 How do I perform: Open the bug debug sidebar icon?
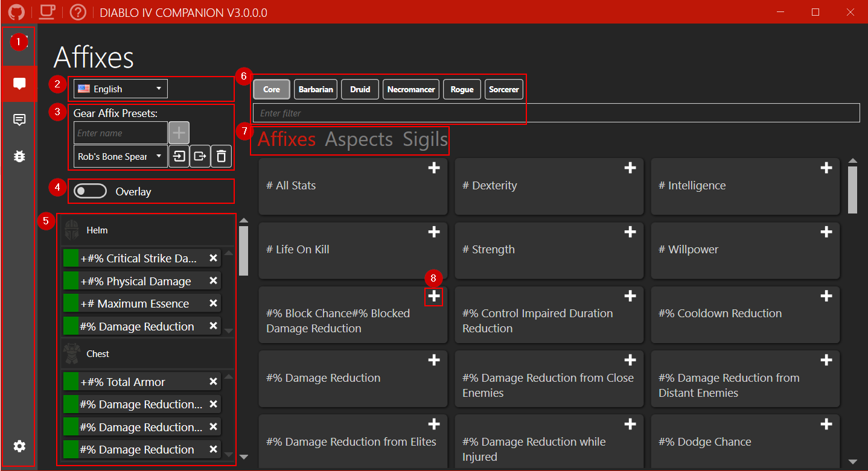point(19,156)
